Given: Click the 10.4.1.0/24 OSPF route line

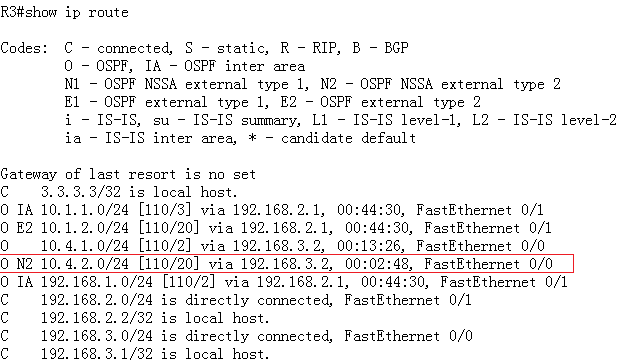Looking at the screenshot, I should pyautogui.click(x=272, y=246).
